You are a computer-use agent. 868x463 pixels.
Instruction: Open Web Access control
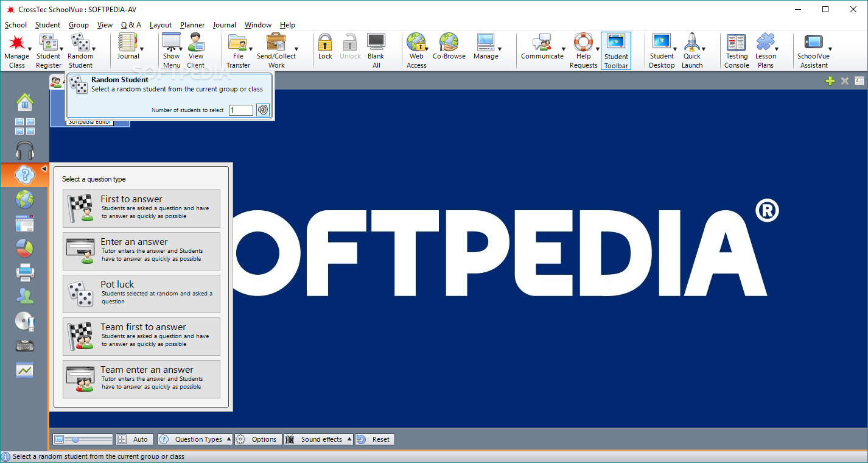click(x=416, y=51)
